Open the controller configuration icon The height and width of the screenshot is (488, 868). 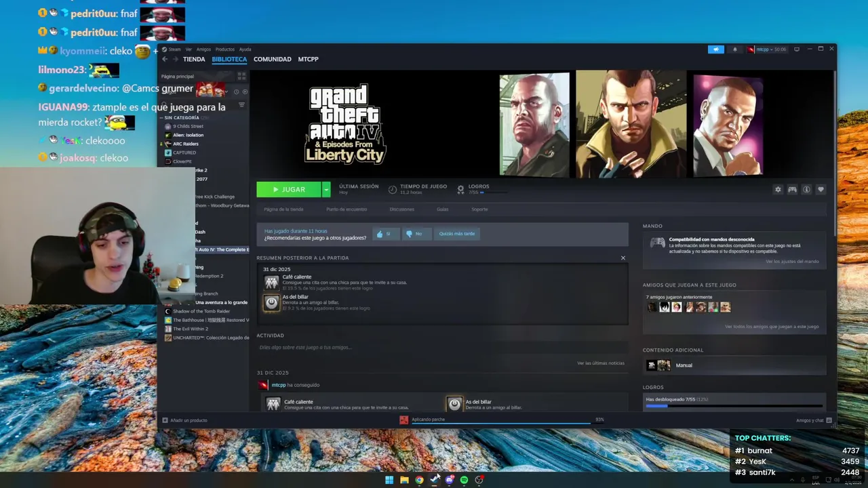[x=792, y=190]
